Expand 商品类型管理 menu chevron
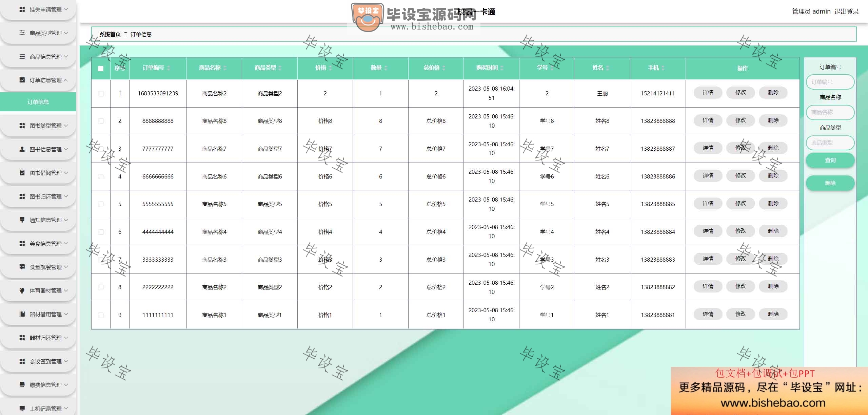This screenshot has width=868, height=415. (x=66, y=33)
